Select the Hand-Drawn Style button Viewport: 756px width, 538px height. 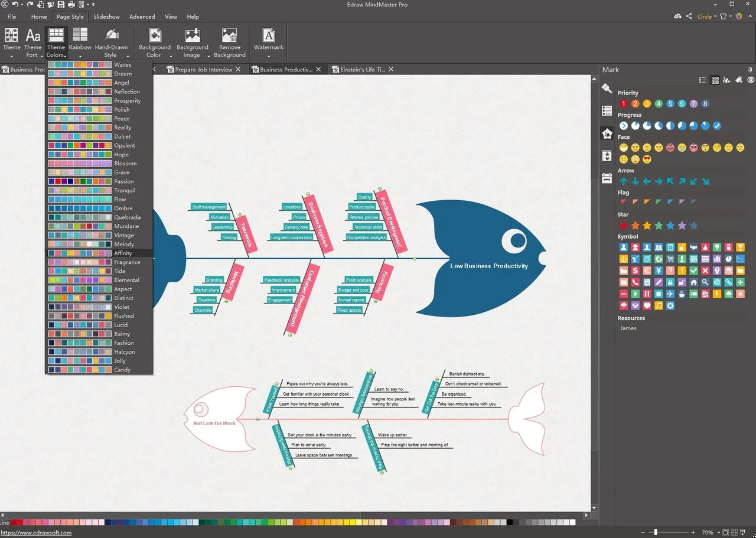click(111, 43)
